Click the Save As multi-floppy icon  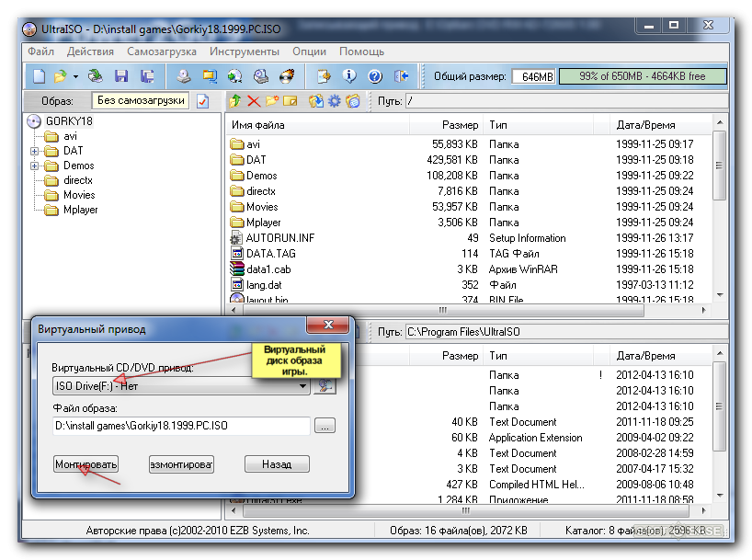(147, 75)
